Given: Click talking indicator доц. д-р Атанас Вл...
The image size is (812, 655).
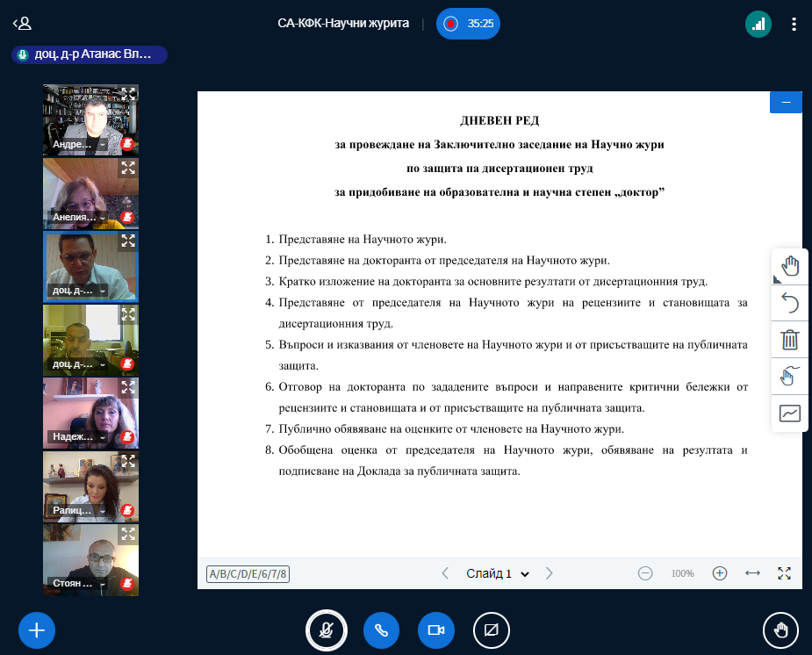Looking at the screenshot, I should [89, 54].
